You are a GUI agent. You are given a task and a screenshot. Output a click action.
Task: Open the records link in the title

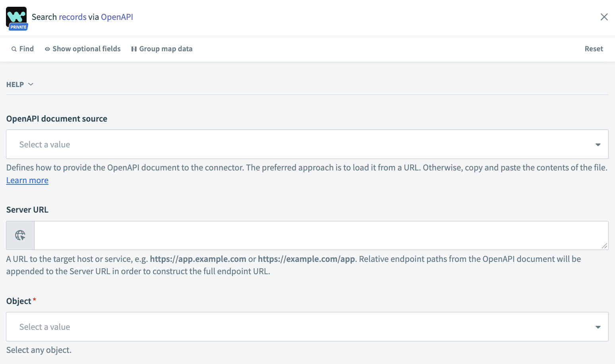click(x=73, y=17)
